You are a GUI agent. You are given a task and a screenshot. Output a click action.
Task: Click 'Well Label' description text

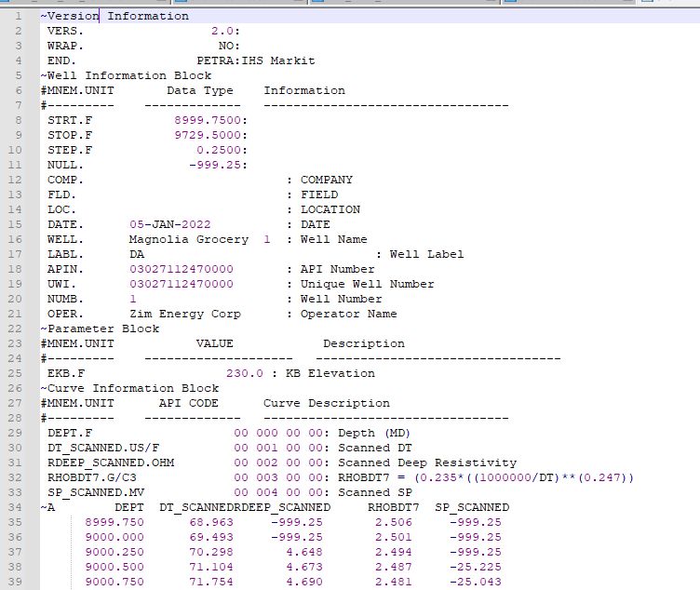click(426, 254)
